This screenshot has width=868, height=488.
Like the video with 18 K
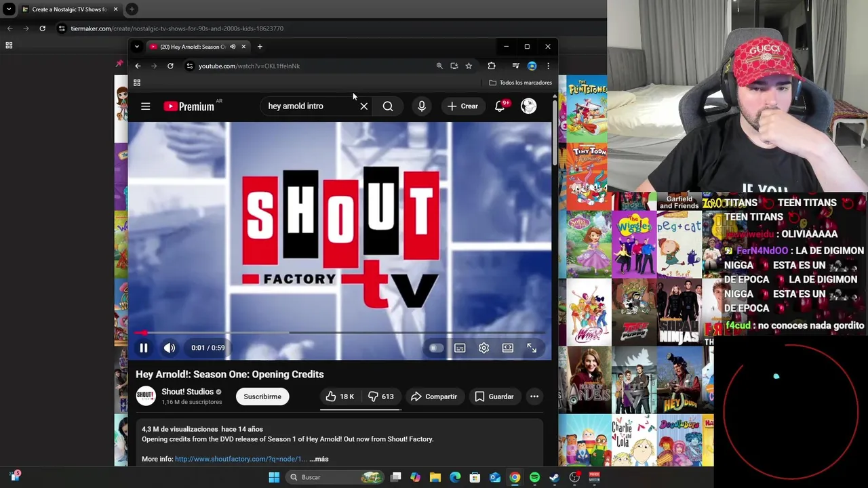pos(340,396)
